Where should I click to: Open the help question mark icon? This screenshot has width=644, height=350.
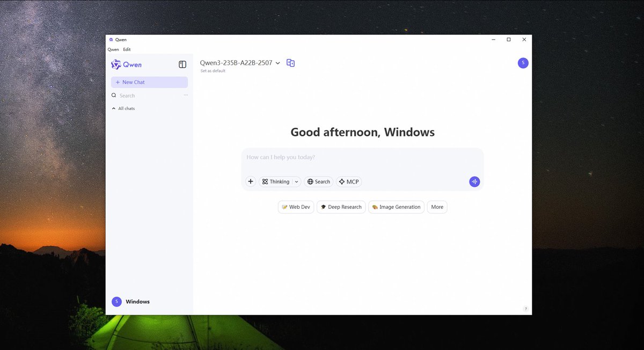(525, 309)
